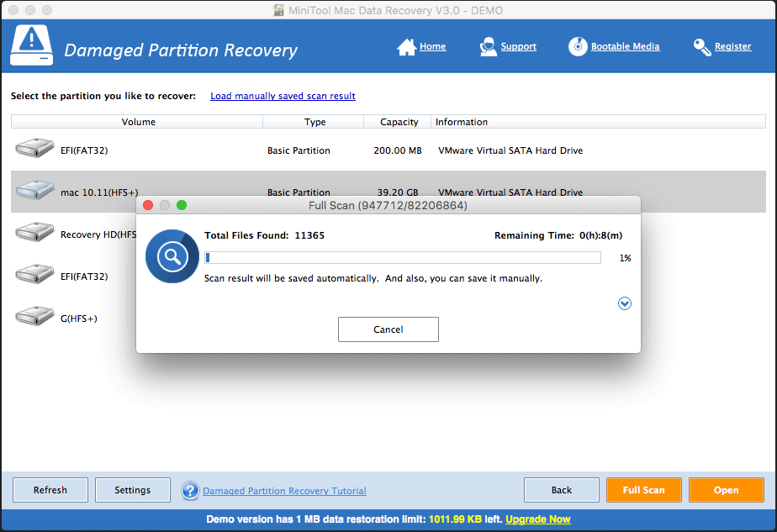
Task: Click the Support agent icon
Action: click(488, 46)
